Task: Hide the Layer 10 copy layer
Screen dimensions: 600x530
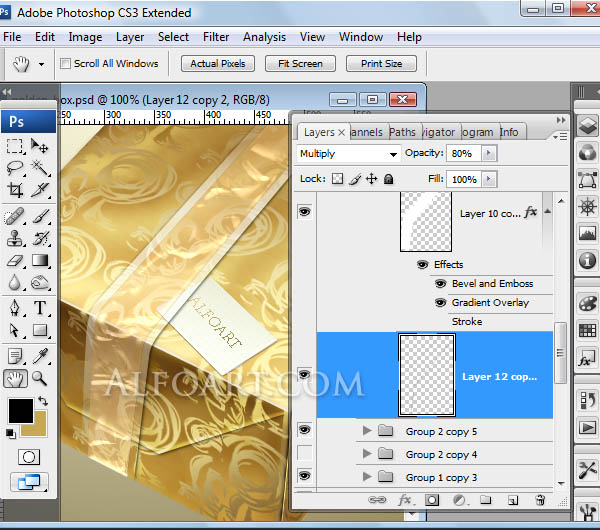Action: tap(305, 212)
